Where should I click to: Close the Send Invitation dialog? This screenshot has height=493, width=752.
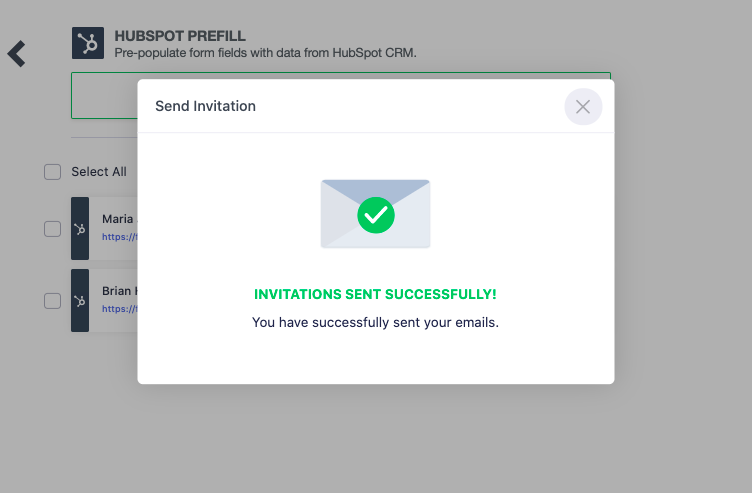(583, 107)
